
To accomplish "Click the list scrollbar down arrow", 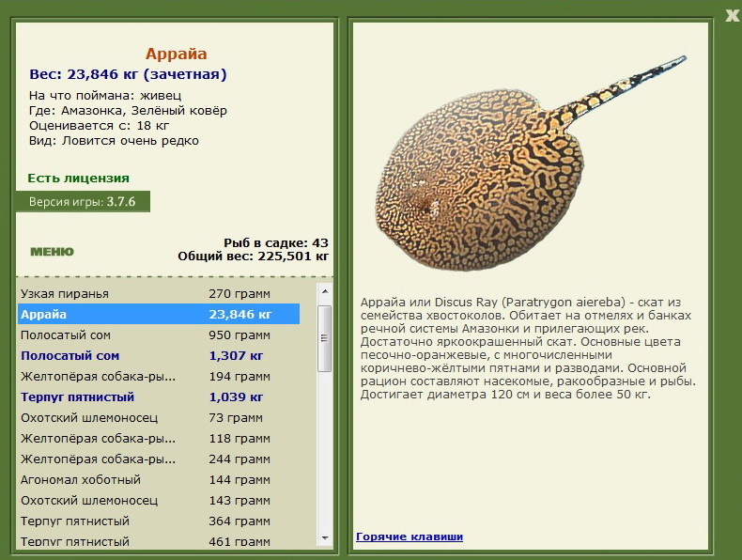I will pos(325,537).
